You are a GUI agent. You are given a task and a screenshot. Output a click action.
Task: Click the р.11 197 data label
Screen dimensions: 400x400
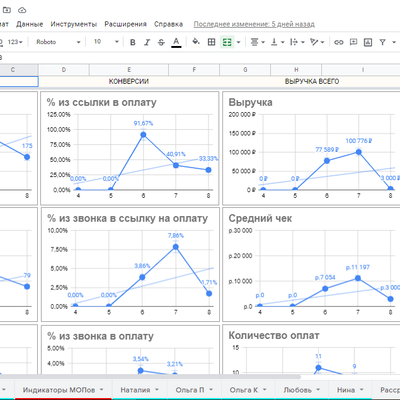(357, 267)
